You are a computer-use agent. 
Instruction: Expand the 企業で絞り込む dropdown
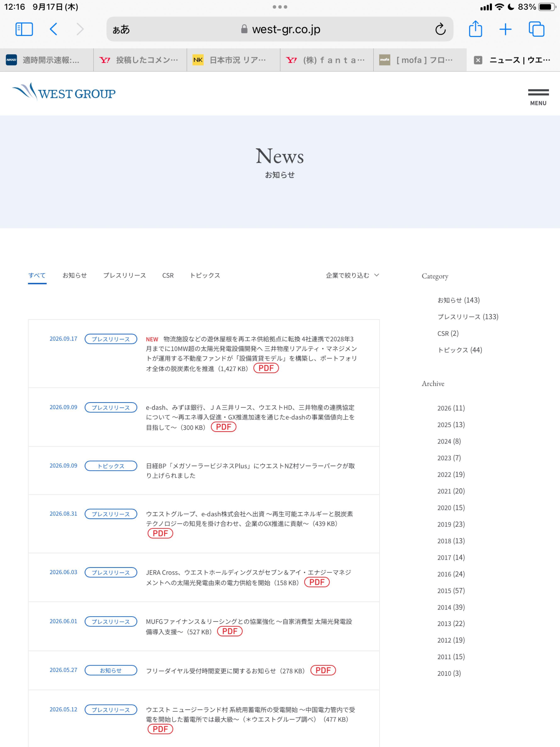point(352,275)
